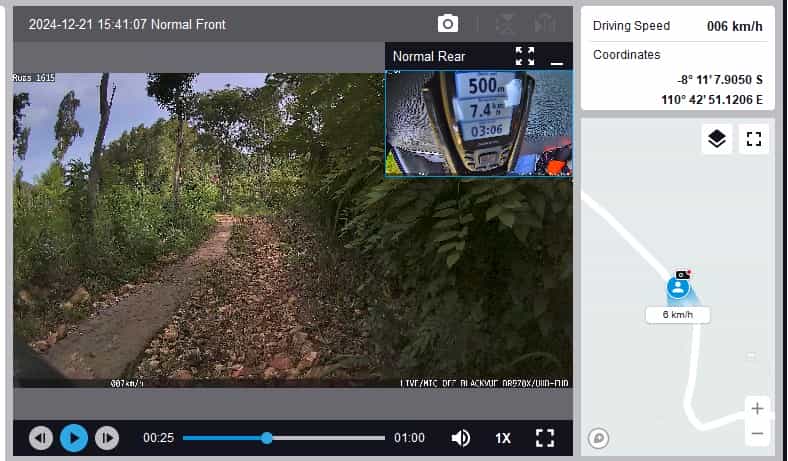Step forward to the next frame
The width and height of the screenshot is (788, 461).
pos(106,438)
